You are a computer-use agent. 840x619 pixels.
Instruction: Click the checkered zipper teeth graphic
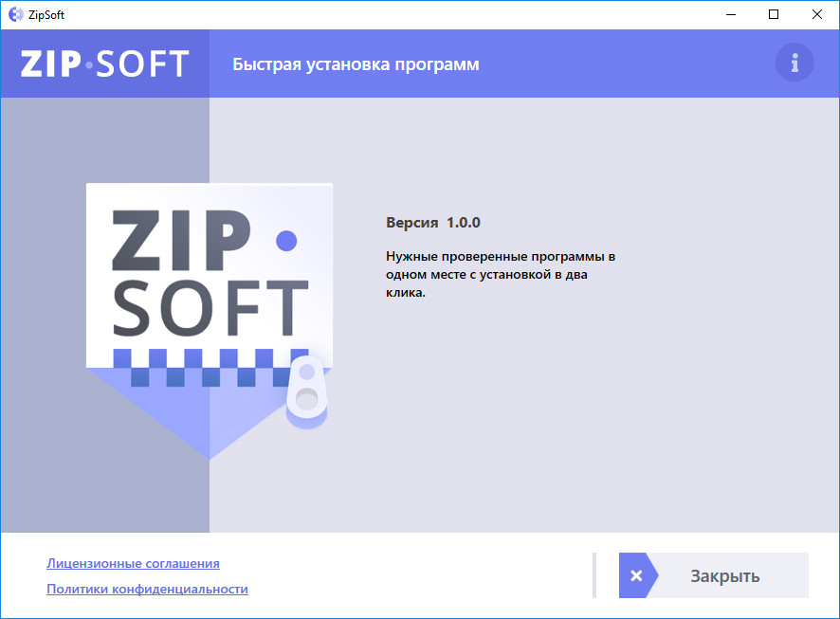211,368
